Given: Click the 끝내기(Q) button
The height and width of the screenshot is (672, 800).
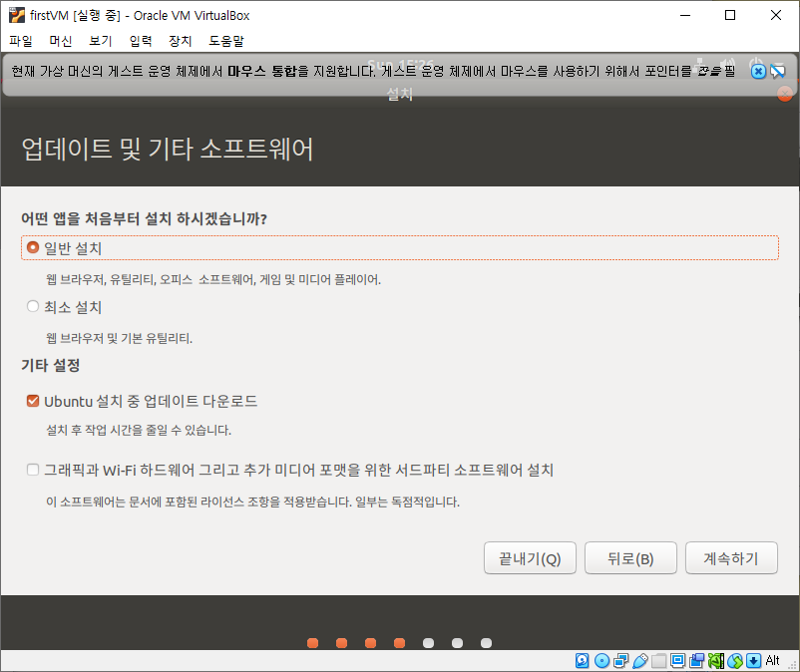Looking at the screenshot, I should tap(530, 558).
